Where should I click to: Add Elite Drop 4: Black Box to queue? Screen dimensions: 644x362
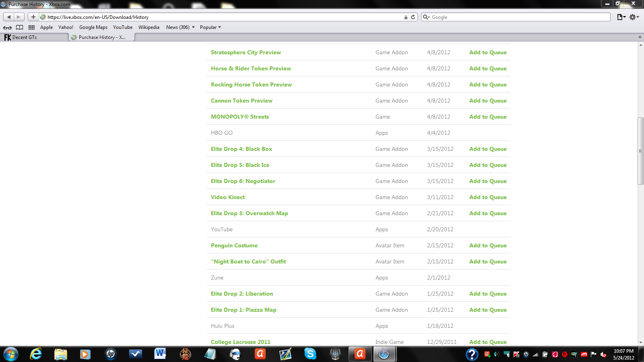click(488, 149)
